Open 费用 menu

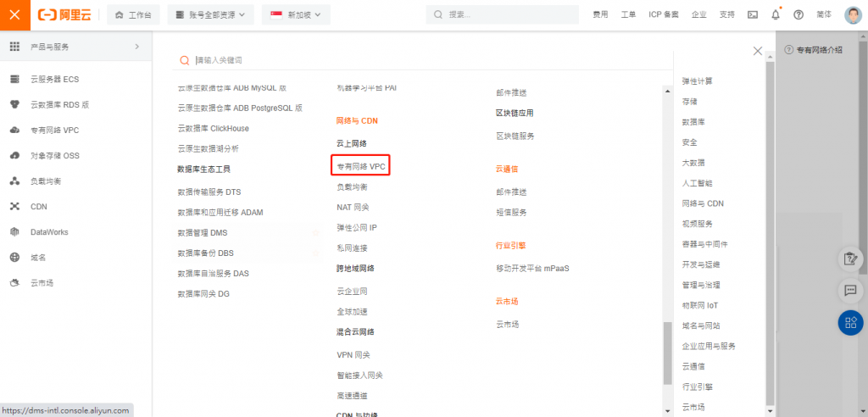pos(600,15)
